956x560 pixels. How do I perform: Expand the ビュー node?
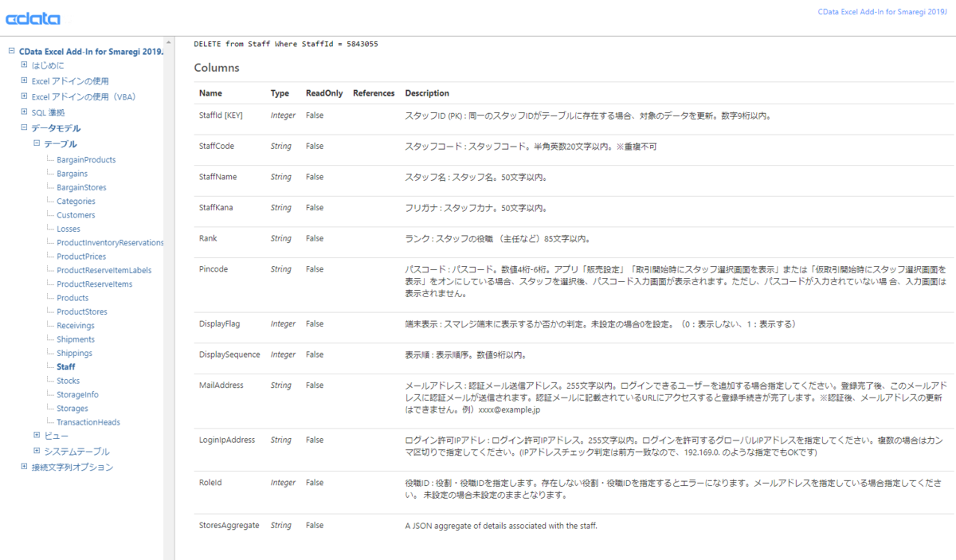tap(37, 435)
